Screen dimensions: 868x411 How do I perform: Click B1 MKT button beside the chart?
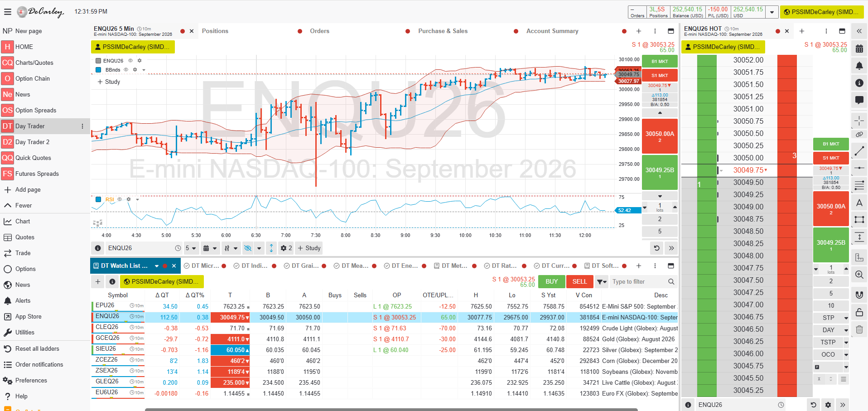(660, 61)
